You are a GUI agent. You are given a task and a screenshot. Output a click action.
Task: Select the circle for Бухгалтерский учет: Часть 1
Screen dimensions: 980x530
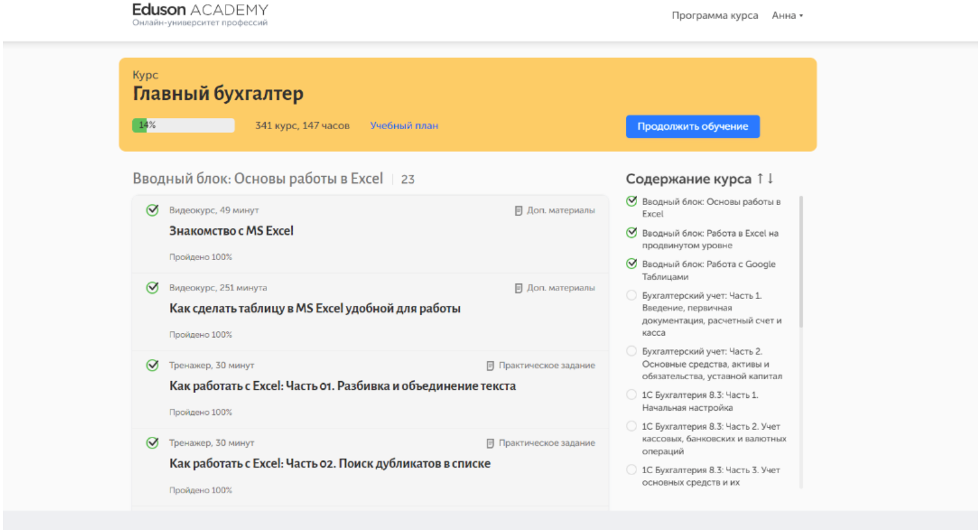pyautogui.click(x=632, y=295)
